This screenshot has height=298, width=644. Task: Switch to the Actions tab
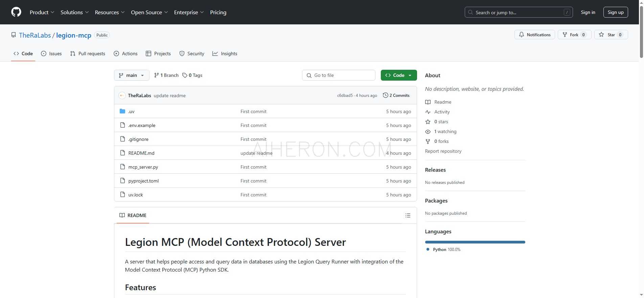pyautogui.click(x=126, y=54)
